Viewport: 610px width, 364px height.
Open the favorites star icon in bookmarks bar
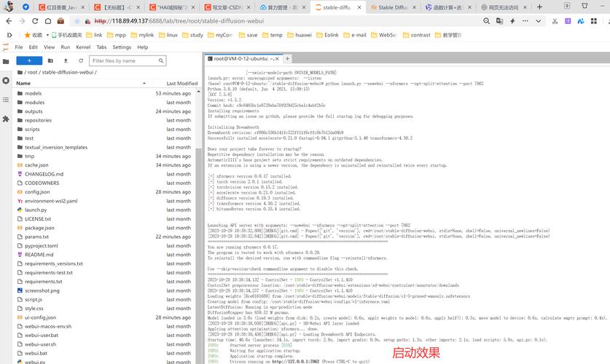[x=27, y=35]
